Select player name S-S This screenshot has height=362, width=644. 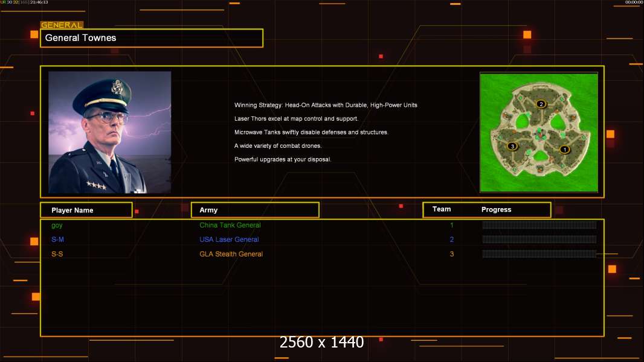(x=57, y=254)
